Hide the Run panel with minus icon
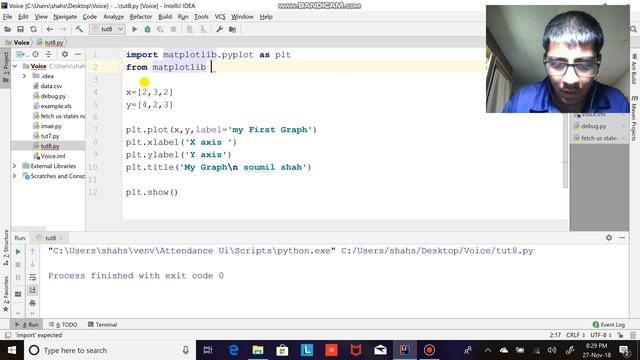 tap(622, 238)
